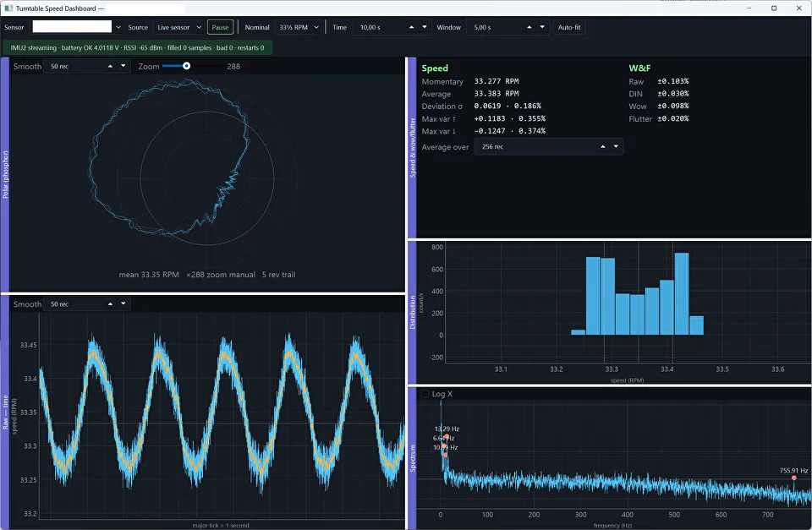Raise the Polar panel Smooth value
812x530 pixels.
coord(110,66)
